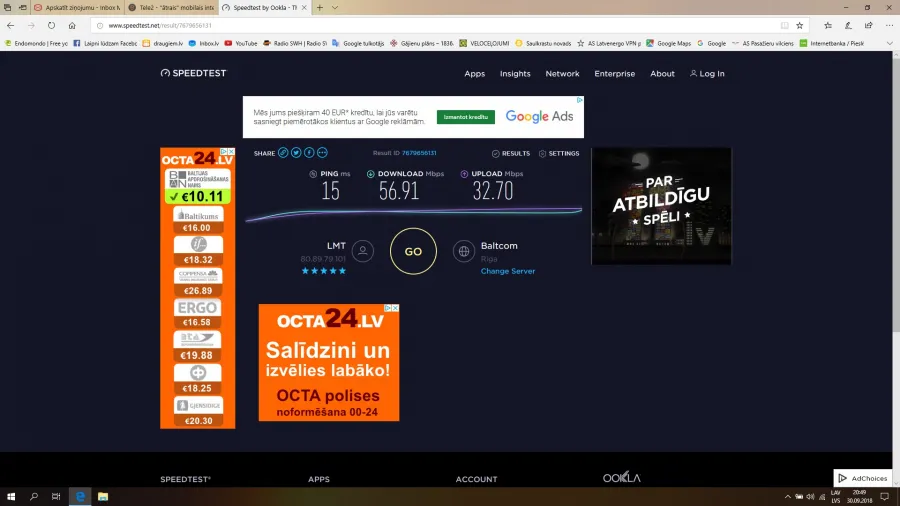Click the GO button to start test
Image resolution: width=900 pixels, height=506 pixels.
click(x=413, y=251)
